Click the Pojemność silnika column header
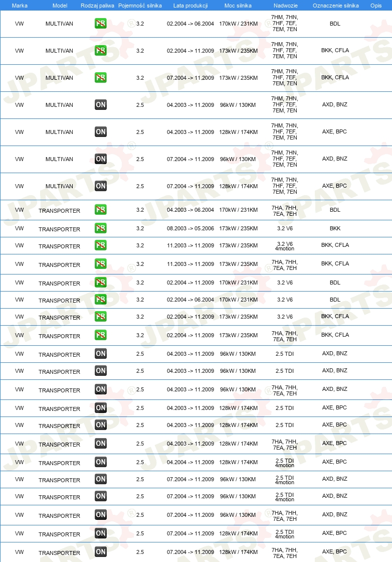Screen dimensions: 392x562 (140, 6)
